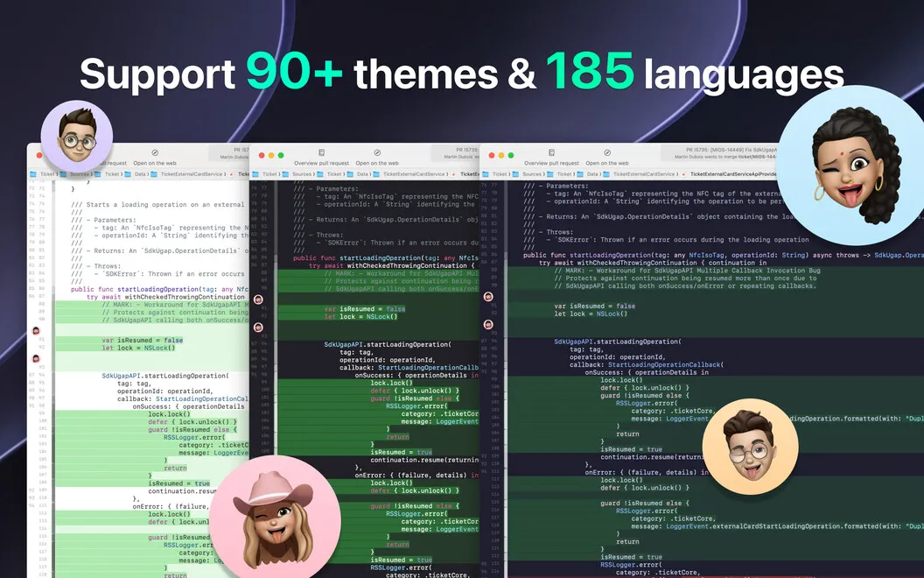The height and width of the screenshot is (578, 924).
Task: Open the comment avatar above line 91 in the middle window
Action: (x=258, y=300)
